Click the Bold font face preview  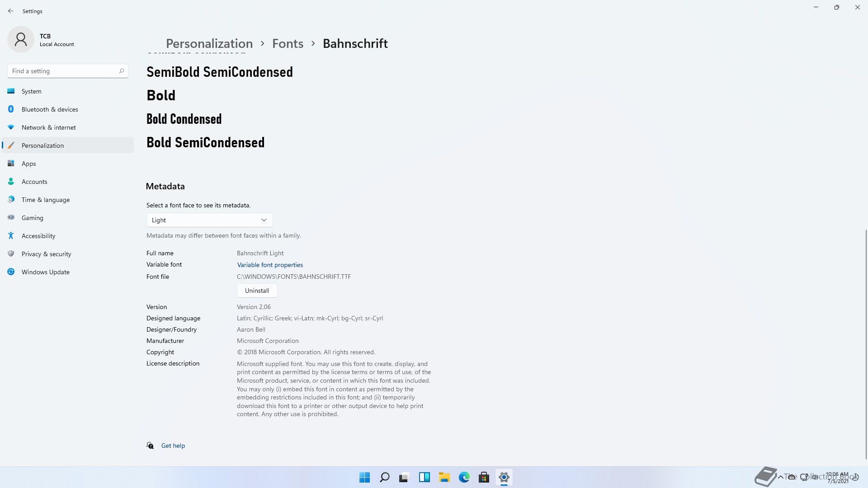(161, 95)
